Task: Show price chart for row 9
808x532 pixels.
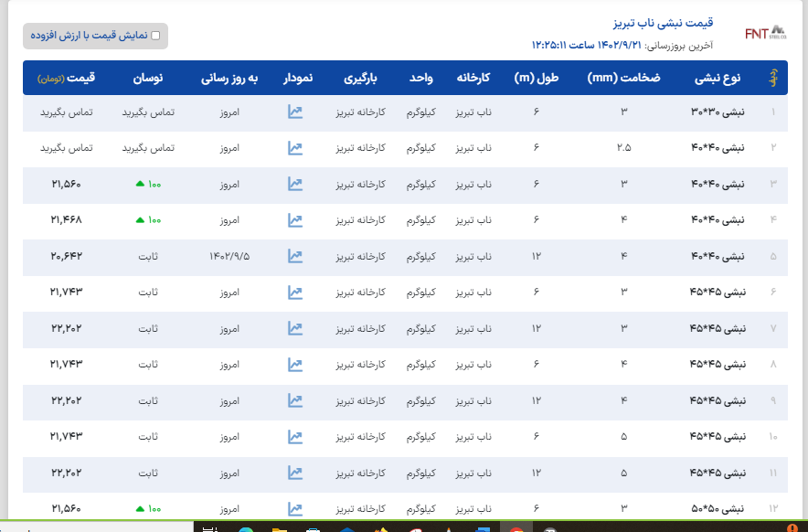Action: [x=295, y=400]
